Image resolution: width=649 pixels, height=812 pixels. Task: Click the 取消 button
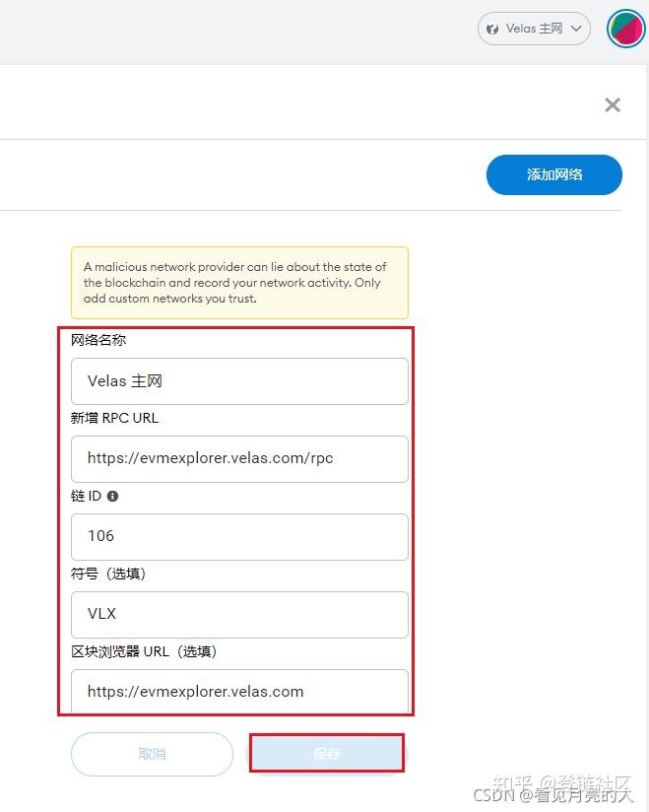(x=152, y=754)
